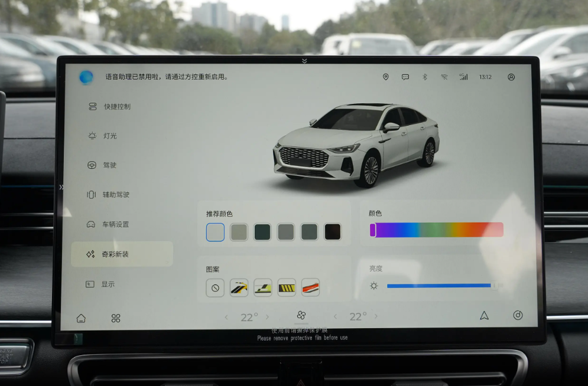Viewport: 588px width, 386px height.
Task: Click the blue brightness slider track
Action: pos(443,286)
